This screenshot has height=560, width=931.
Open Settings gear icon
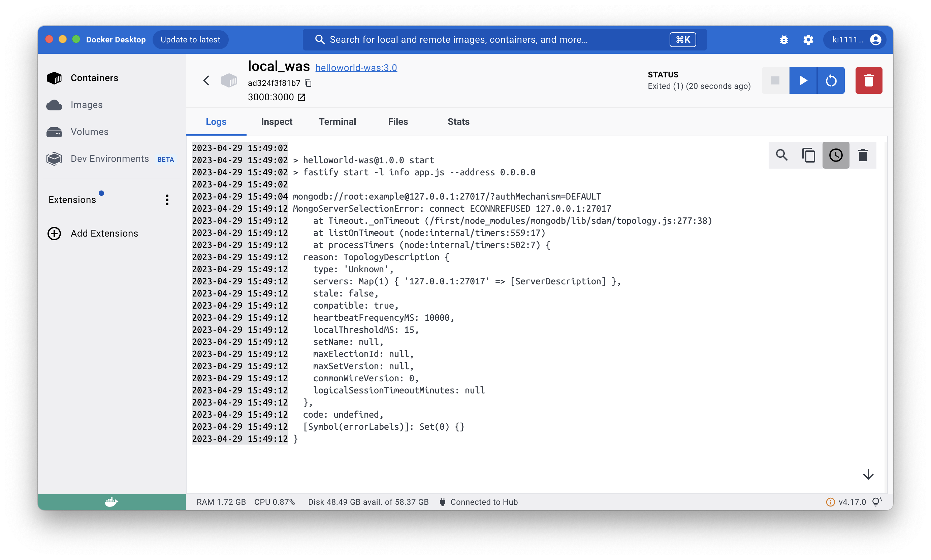808,40
